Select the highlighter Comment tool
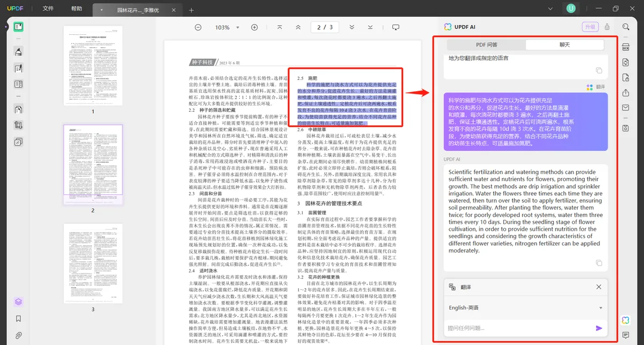This screenshot has width=644, height=345. coord(18,52)
